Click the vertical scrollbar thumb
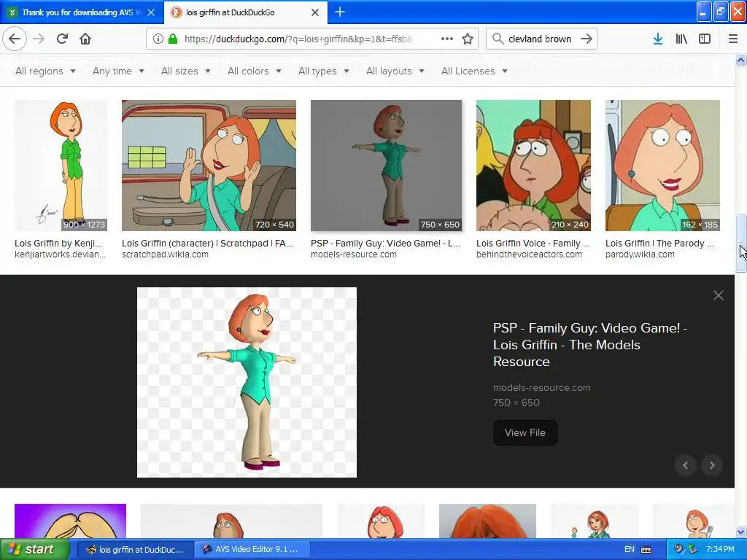This screenshot has width=747, height=560. 740,244
